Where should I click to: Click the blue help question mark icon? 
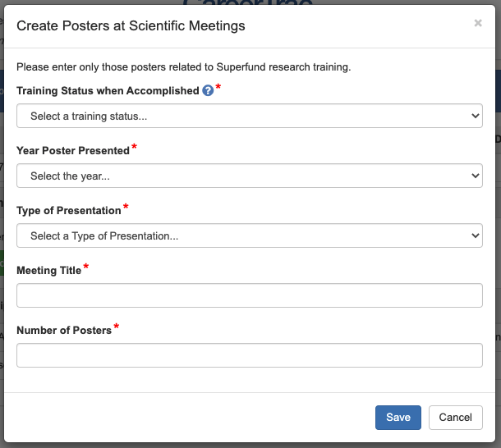tap(208, 91)
